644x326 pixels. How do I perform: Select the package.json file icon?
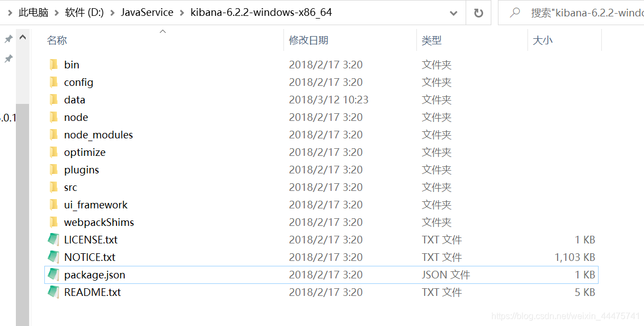coord(54,275)
